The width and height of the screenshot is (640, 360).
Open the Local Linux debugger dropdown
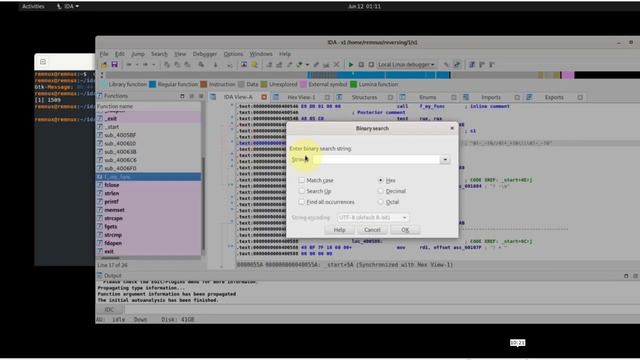[406, 64]
